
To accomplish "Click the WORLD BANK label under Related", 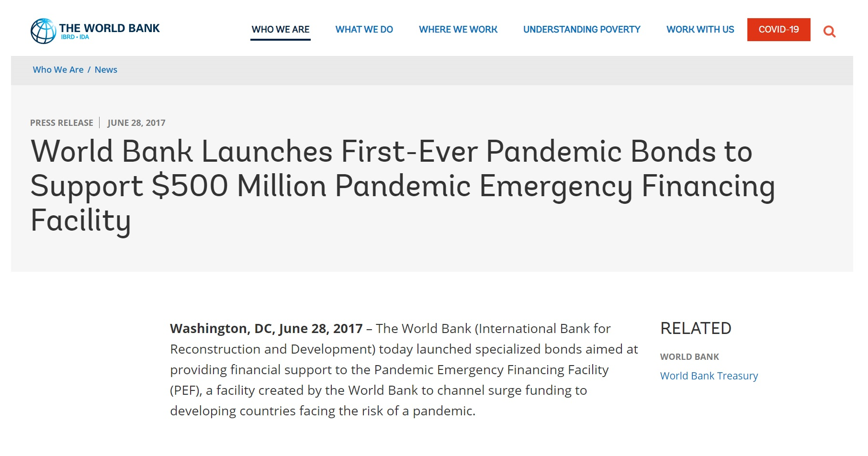I will (689, 357).
